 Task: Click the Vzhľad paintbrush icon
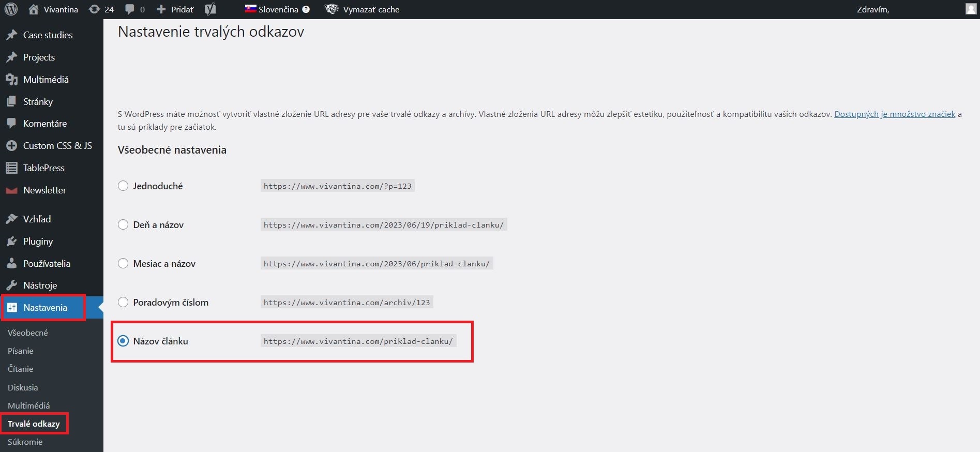point(11,219)
